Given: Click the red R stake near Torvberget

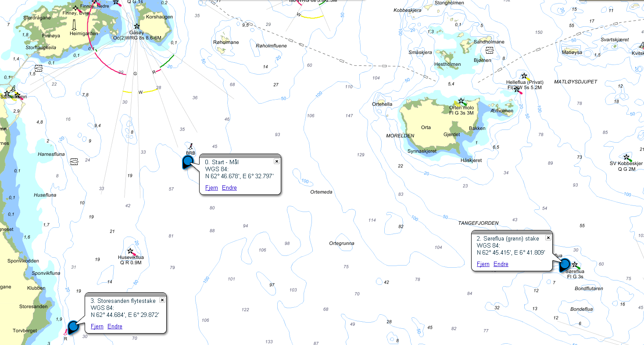Looking at the screenshot, I should point(65,333).
